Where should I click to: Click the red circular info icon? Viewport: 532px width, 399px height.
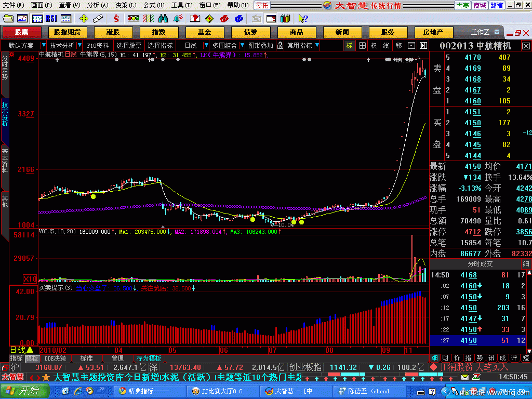pyautogui.click(x=224, y=18)
